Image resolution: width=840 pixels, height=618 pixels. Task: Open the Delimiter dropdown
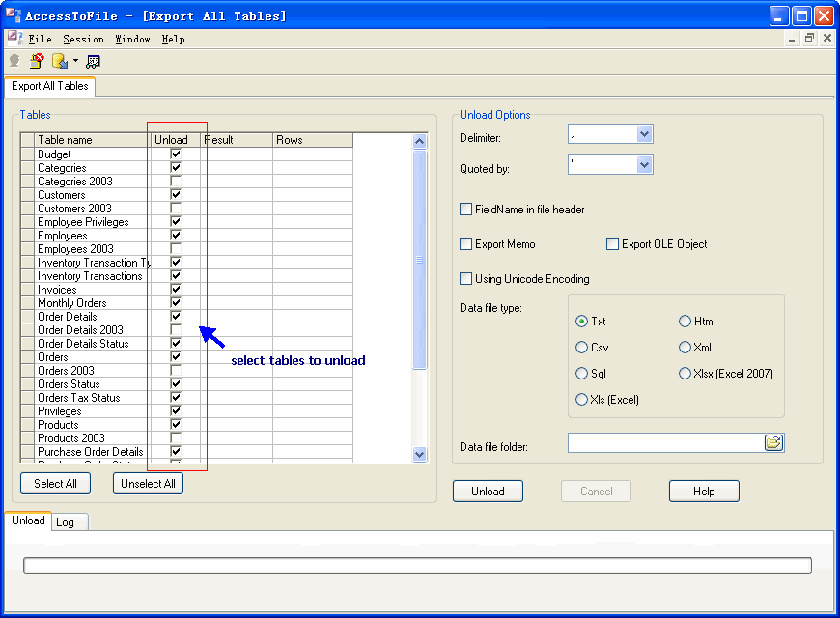pos(644,134)
